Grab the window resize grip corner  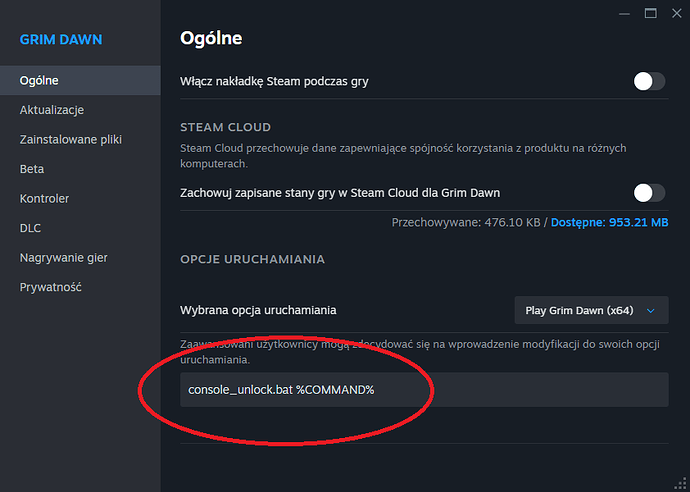click(x=681, y=483)
